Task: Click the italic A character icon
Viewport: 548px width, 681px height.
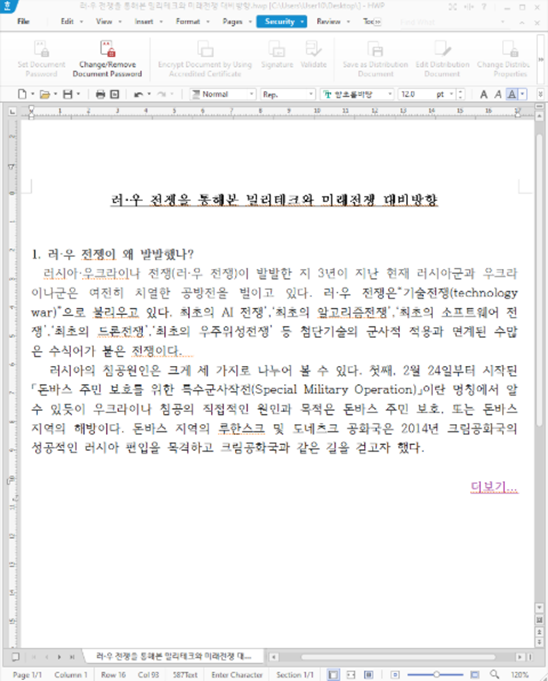Action: pyautogui.click(x=498, y=94)
